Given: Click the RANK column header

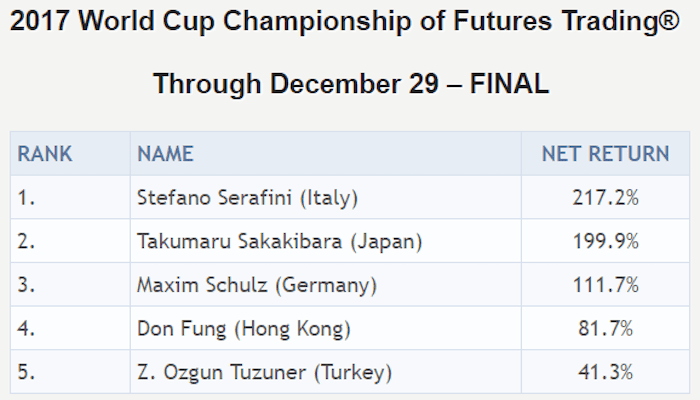Looking at the screenshot, I should pyautogui.click(x=70, y=154).
